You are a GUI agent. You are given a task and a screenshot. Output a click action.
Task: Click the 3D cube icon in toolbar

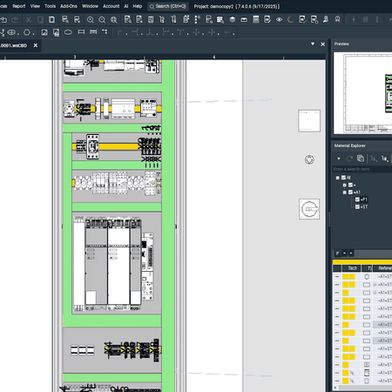[x=232, y=20]
